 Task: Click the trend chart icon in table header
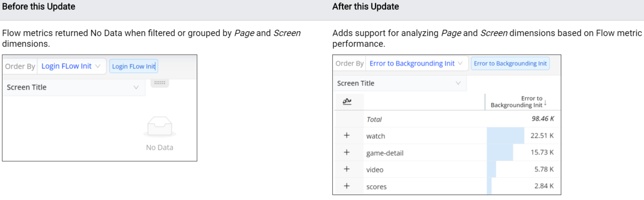347,101
